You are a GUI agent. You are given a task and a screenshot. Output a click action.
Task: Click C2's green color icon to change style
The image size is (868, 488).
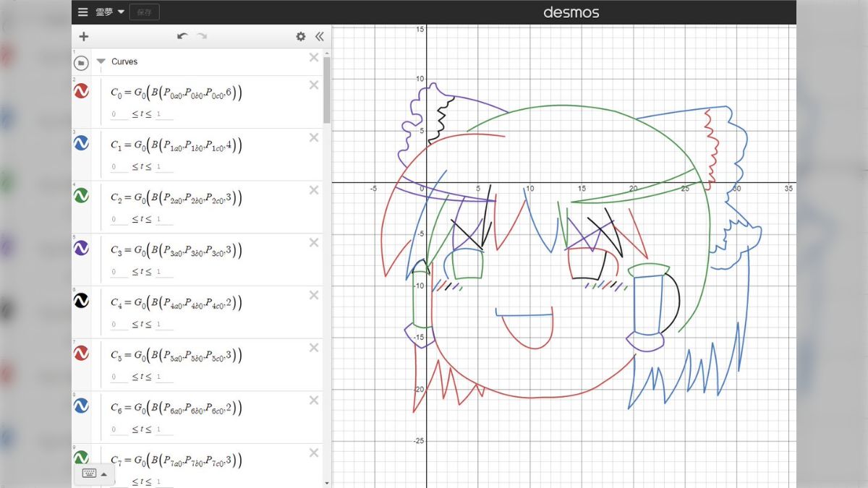[x=81, y=197]
